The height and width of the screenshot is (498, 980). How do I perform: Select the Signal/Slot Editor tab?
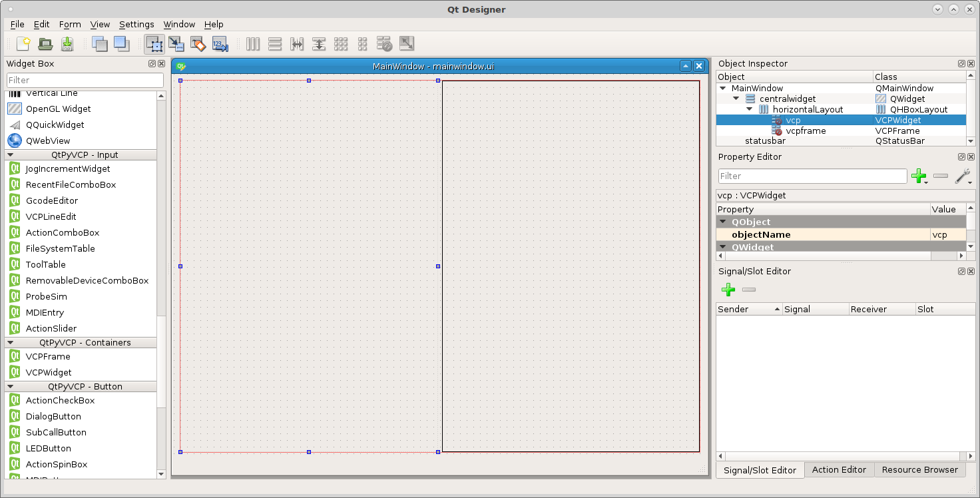tap(760, 470)
